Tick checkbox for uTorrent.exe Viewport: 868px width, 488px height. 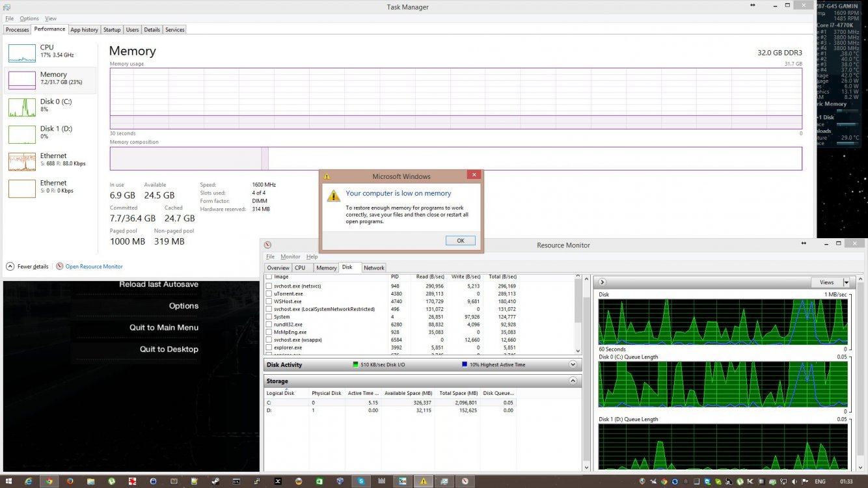click(269, 293)
